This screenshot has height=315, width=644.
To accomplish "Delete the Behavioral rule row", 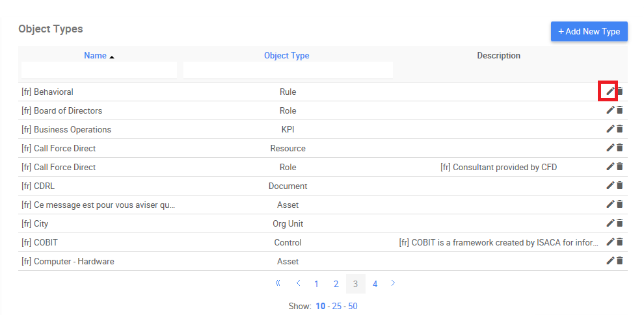I will click(x=620, y=92).
